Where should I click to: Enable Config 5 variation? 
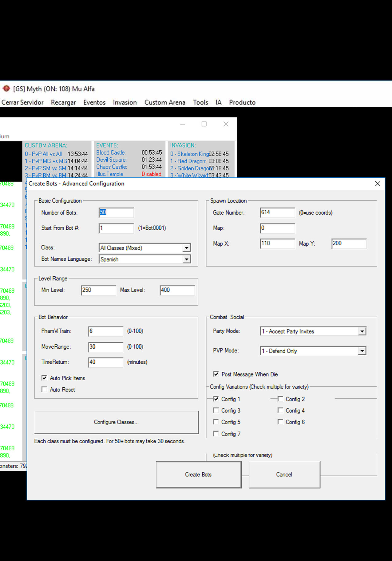click(x=216, y=422)
